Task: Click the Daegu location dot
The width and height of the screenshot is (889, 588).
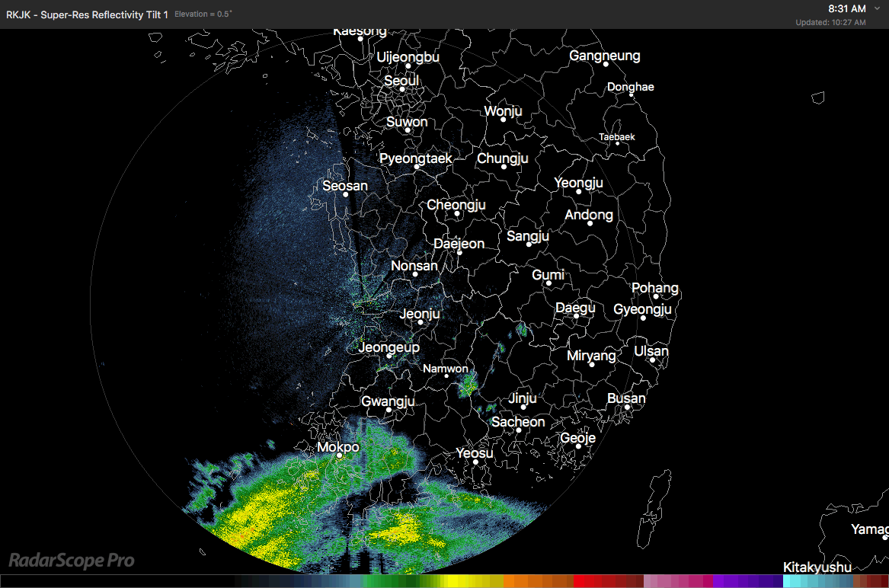Action: click(x=575, y=318)
